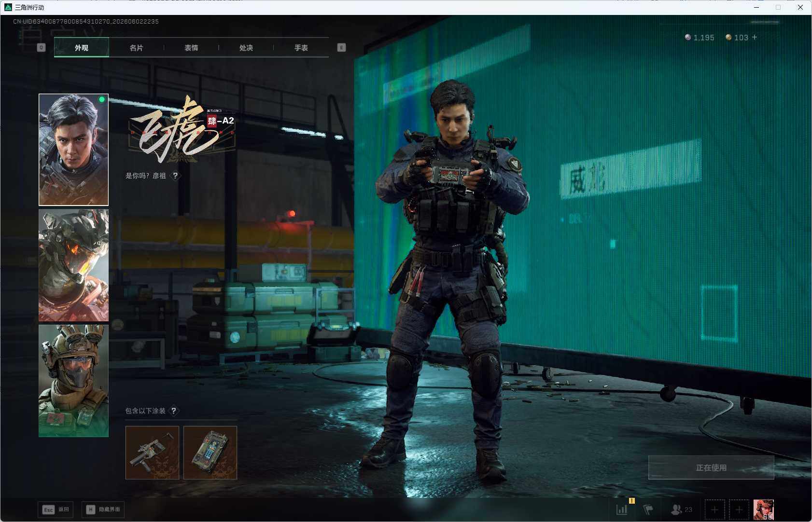812x522 pixels.
Task: Click the skin name 是你吗？彦祖
Action: pyautogui.click(x=146, y=176)
